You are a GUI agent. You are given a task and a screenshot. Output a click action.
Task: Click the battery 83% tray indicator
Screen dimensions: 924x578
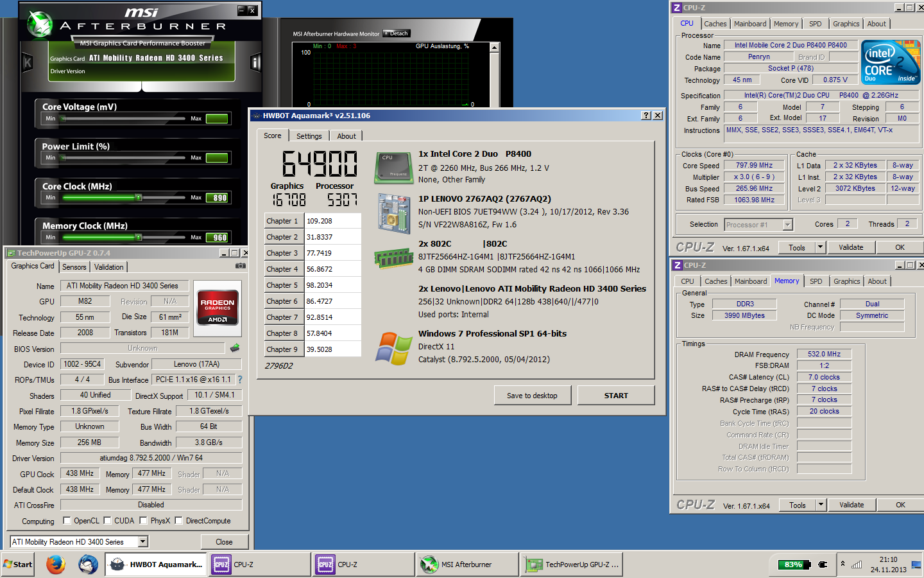point(793,565)
